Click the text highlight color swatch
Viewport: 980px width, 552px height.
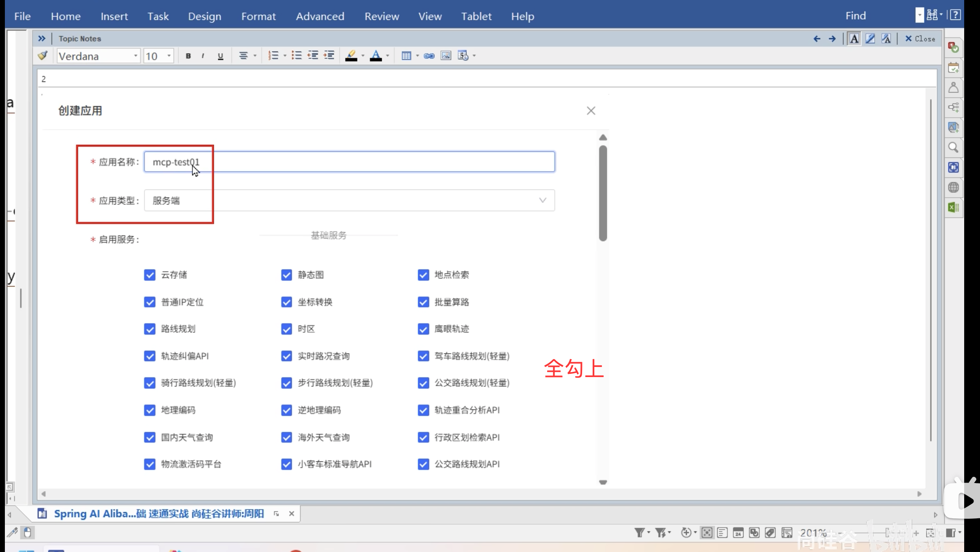point(351,56)
